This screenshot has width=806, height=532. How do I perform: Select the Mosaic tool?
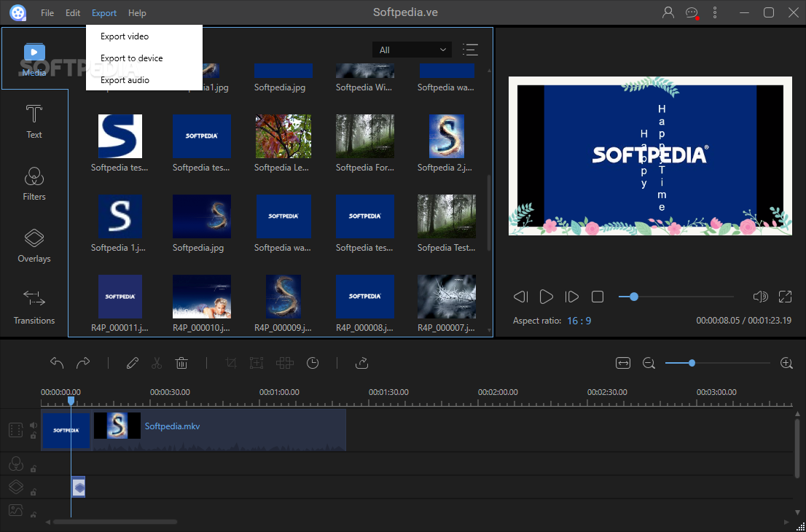click(285, 363)
